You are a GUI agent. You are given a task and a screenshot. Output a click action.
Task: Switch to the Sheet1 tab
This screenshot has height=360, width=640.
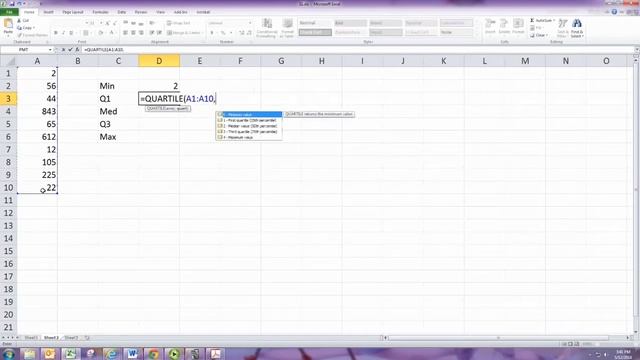(31, 338)
